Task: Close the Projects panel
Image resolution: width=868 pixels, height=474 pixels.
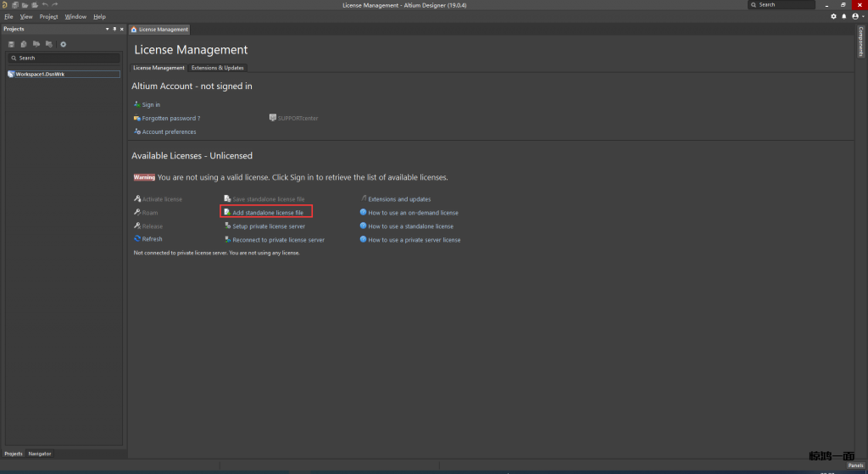Action: (122, 29)
